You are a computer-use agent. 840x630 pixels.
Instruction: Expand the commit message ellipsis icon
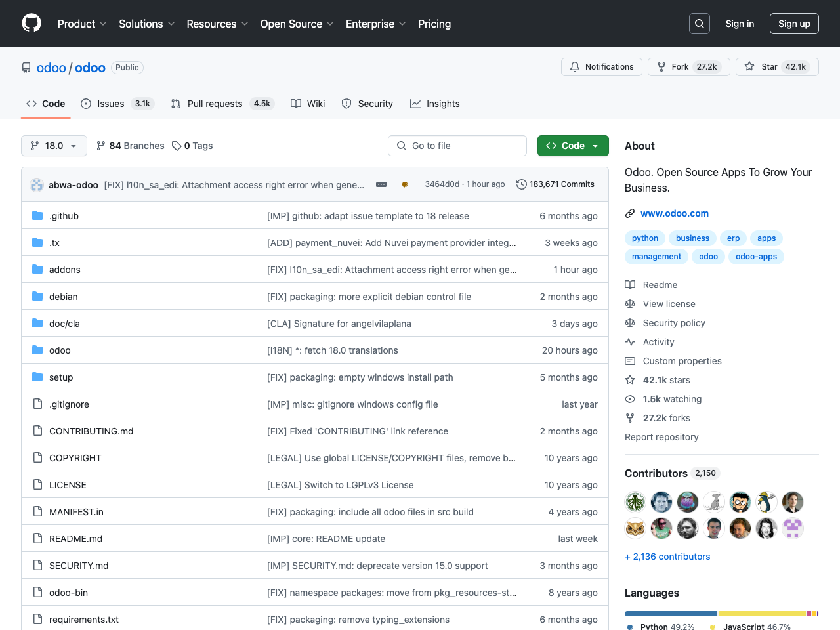pos(381,184)
